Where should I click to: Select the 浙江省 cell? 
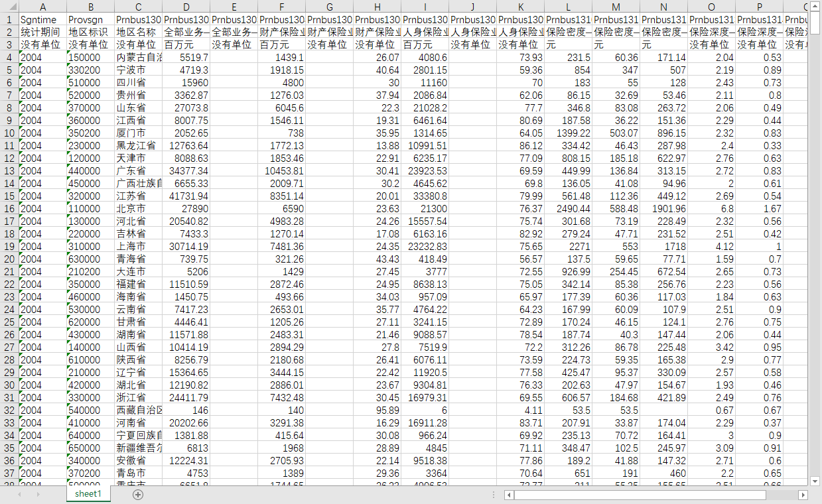point(138,397)
